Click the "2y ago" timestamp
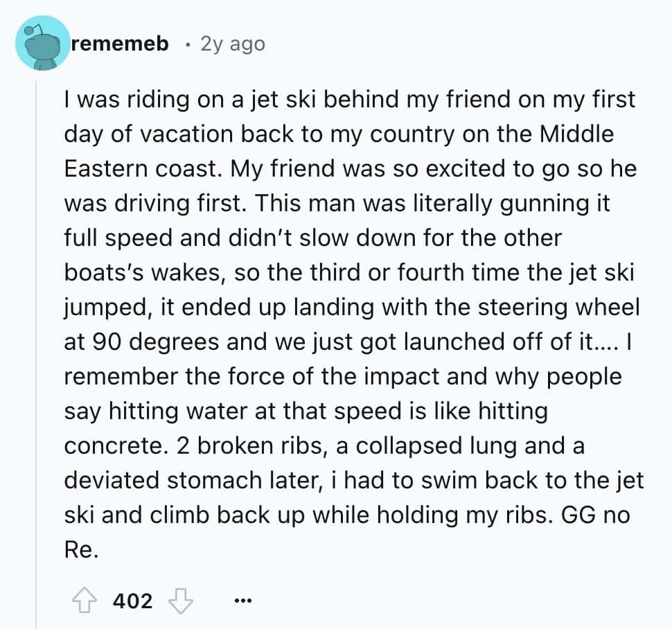The width and height of the screenshot is (672, 629). point(232,44)
